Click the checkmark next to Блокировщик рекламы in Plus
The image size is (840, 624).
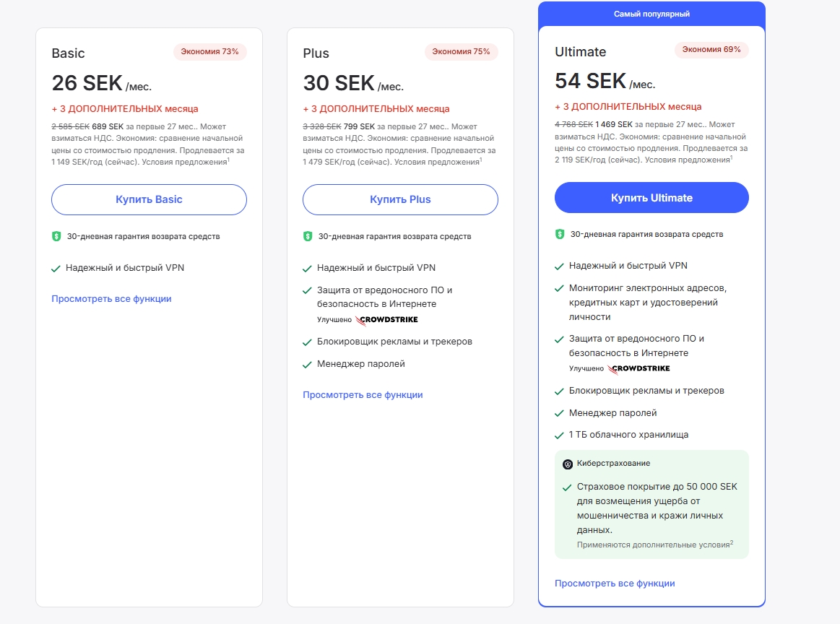pyautogui.click(x=308, y=341)
